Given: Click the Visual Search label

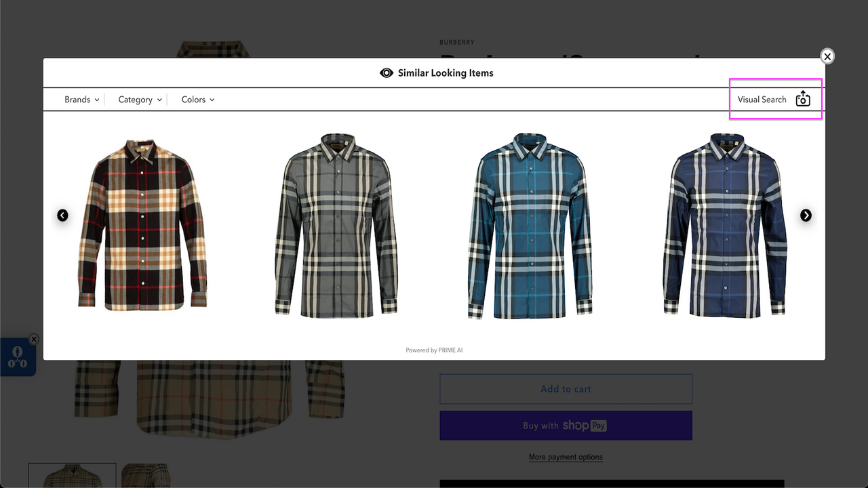Looking at the screenshot, I should tap(762, 100).
